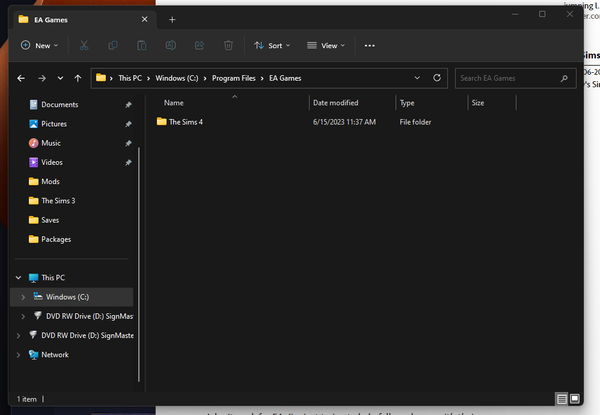Screen dimensions: 600x415
Task: Unpin Pictures with its pin icon
Action: point(128,124)
